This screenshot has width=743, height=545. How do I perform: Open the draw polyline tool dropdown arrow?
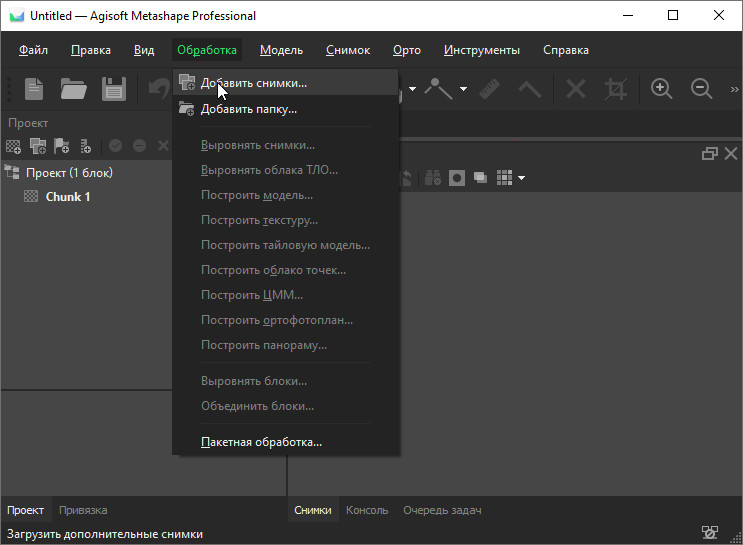[x=463, y=89]
